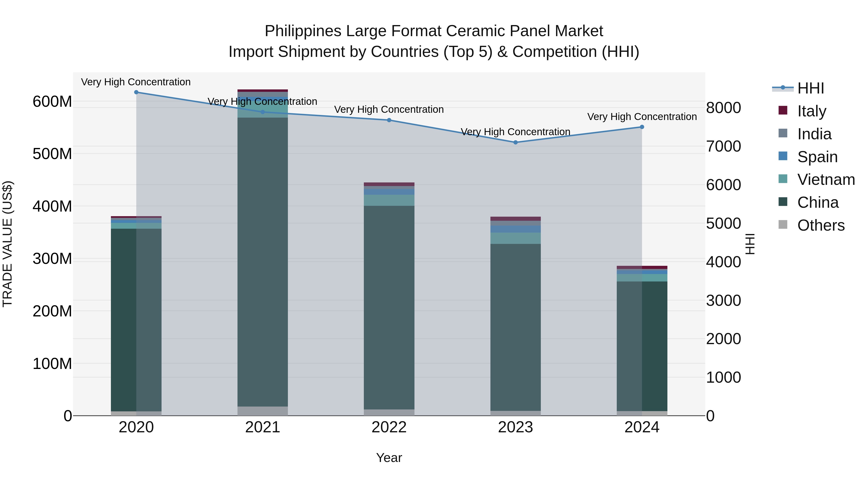Click the China segment of 2023 bar
The image size is (868, 488).
click(515, 327)
